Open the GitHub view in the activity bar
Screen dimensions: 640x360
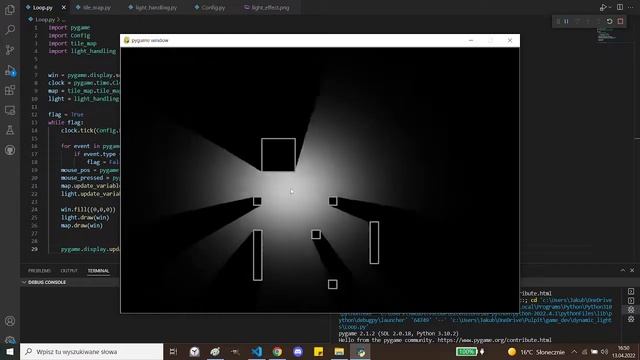[x=10, y=150]
